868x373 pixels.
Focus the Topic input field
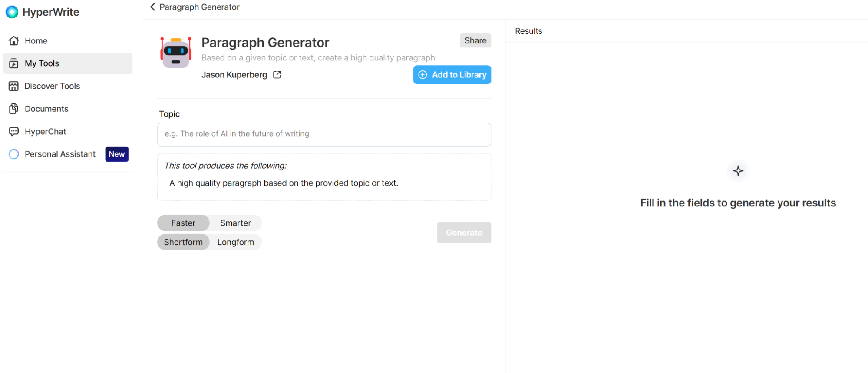(324, 134)
